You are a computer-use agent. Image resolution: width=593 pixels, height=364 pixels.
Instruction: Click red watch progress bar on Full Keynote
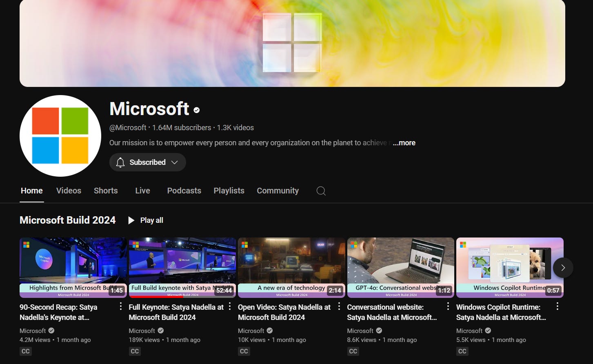click(x=156, y=297)
